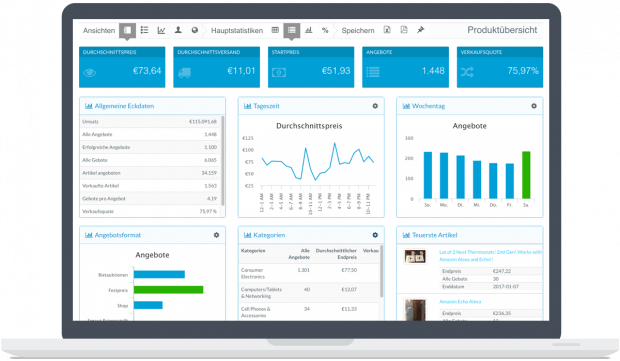Open settings gear of Angebotsformat panel
This screenshot has height=361, width=620.
tap(216, 235)
